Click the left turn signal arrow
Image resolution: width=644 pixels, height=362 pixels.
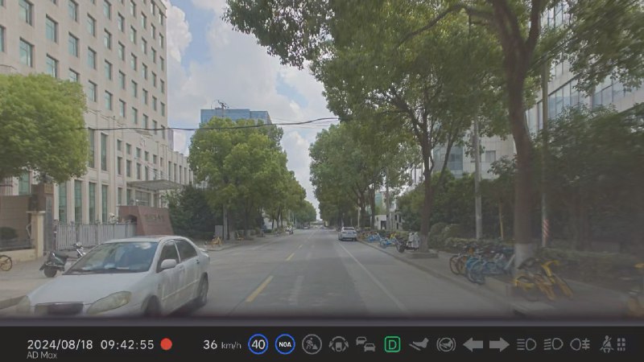click(473, 345)
